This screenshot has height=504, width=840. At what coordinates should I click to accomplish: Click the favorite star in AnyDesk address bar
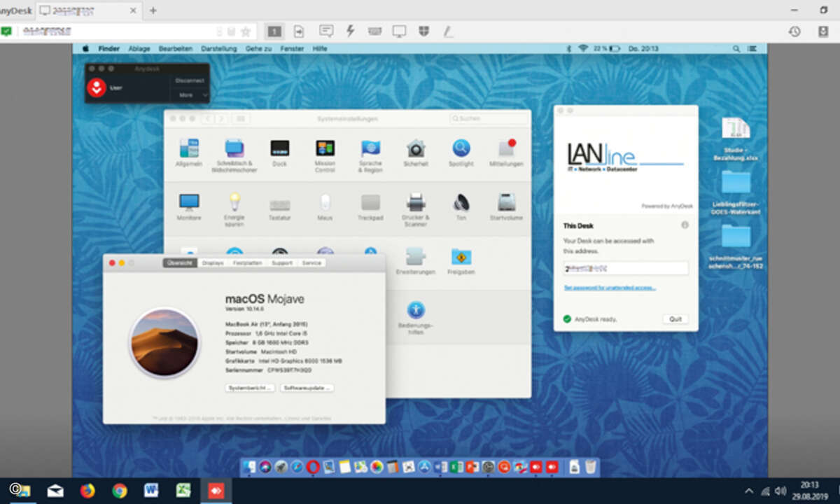pos(246,31)
